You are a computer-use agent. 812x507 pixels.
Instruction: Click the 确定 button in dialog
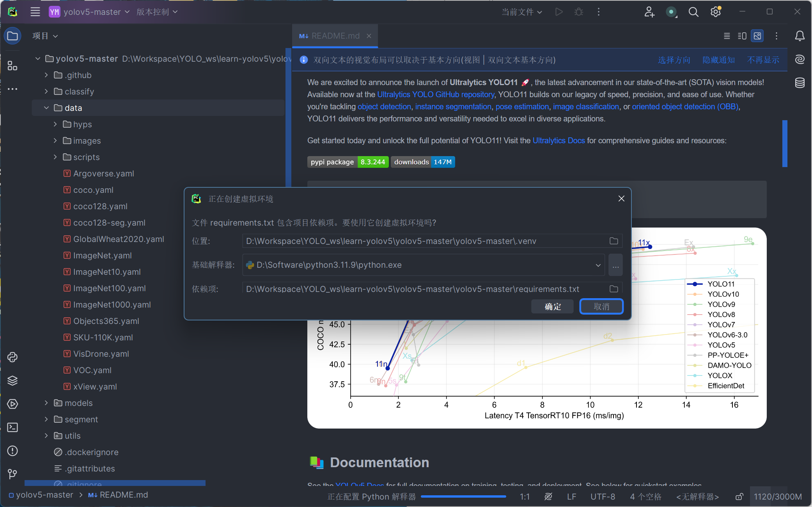click(x=552, y=306)
